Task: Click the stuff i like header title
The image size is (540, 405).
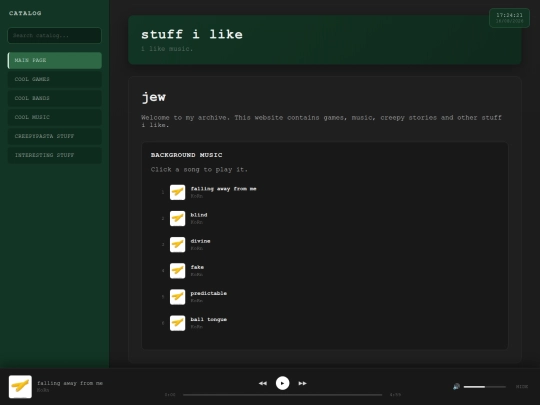Action: [192, 34]
